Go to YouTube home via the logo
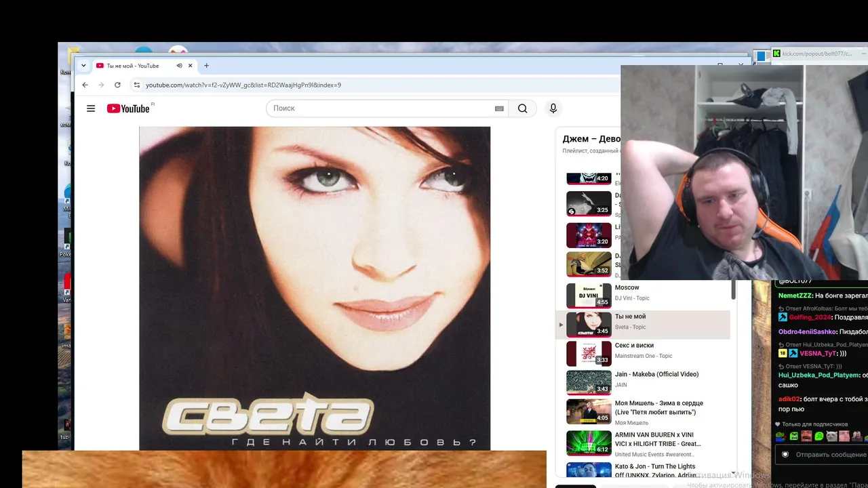The image size is (868, 488). click(x=128, y=108)
